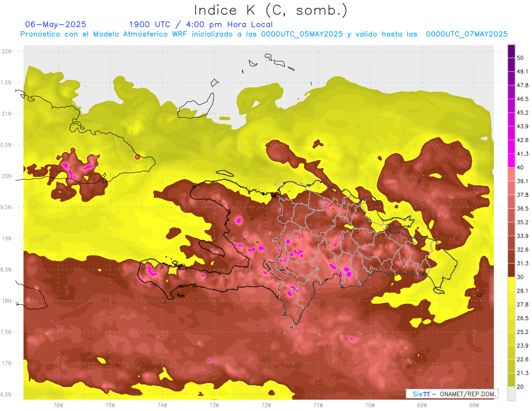
Task: Click the "22.6" color bar label
Action: (523, 360)
